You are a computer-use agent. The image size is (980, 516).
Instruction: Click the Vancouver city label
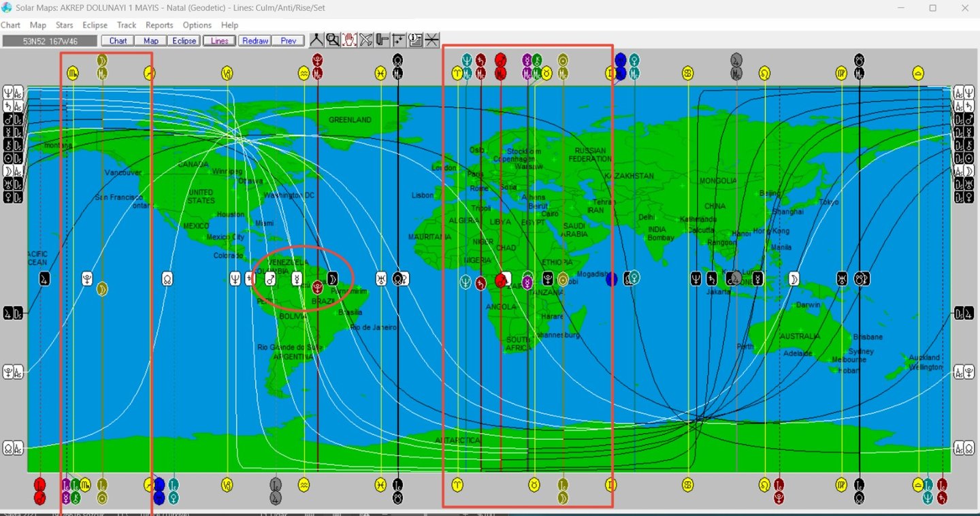(123, 173)
